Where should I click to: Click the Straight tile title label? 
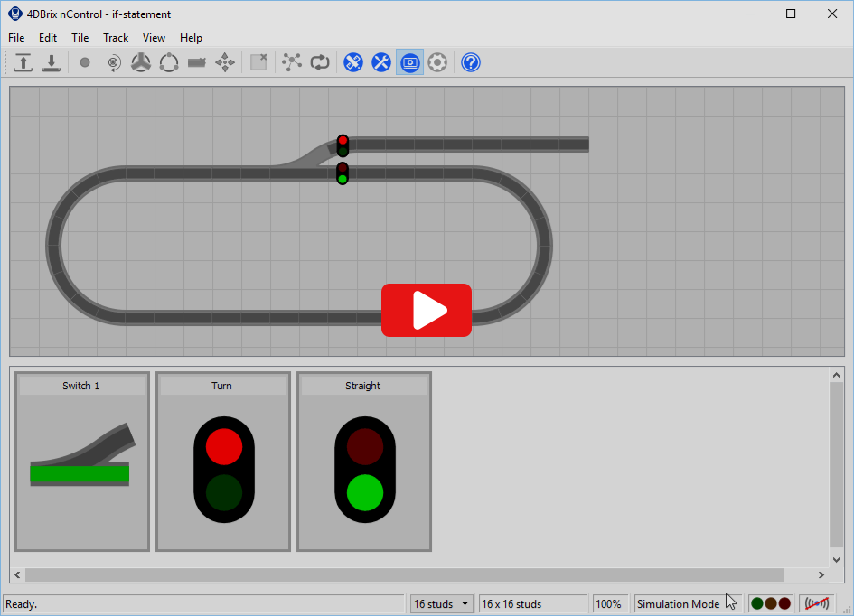(x=362, y=386)
